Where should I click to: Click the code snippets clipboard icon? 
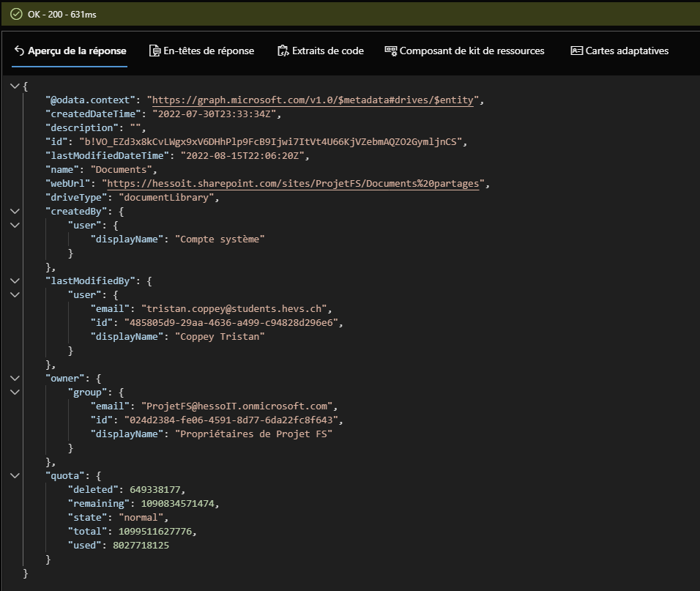pos(283,51)
